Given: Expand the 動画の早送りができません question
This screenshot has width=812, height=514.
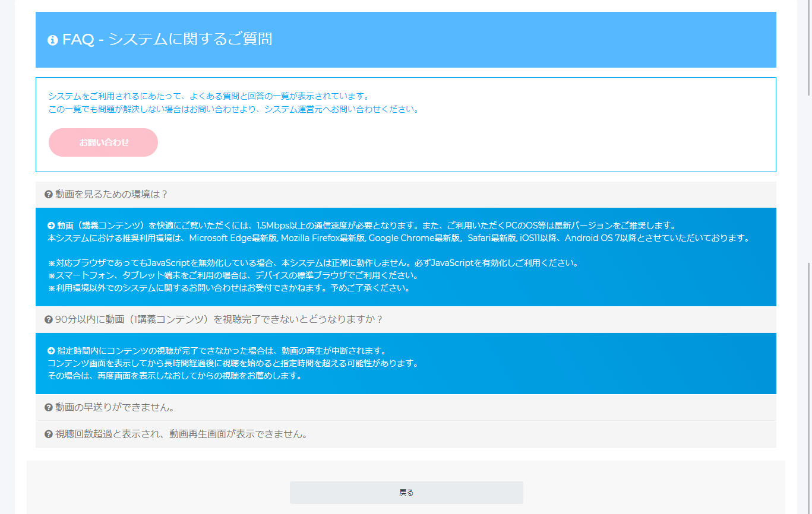Looking at the screenshot, I should (406, 408).
